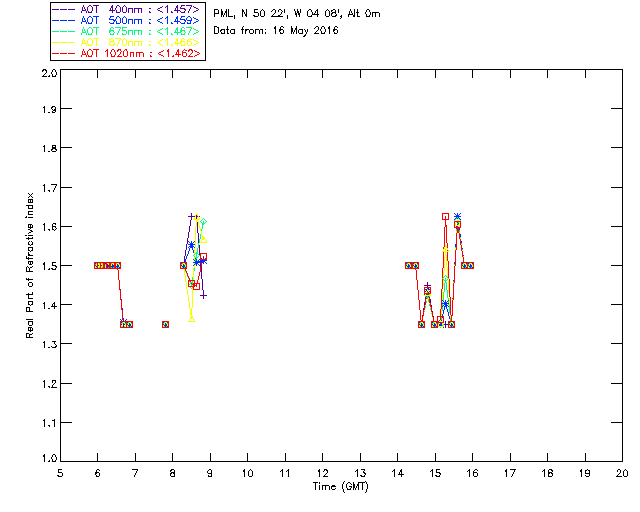Click the x-axis hour label 7
640x512 pixels.
click(x=135, y=473)
